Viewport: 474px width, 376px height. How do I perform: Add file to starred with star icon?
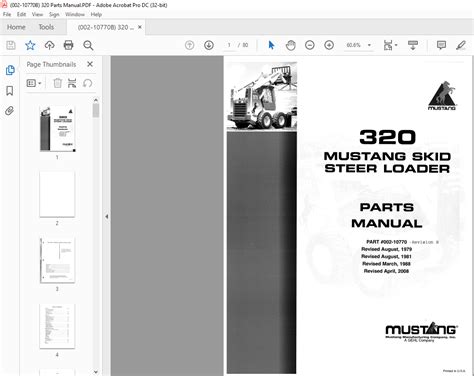click(x=30, y=45)
